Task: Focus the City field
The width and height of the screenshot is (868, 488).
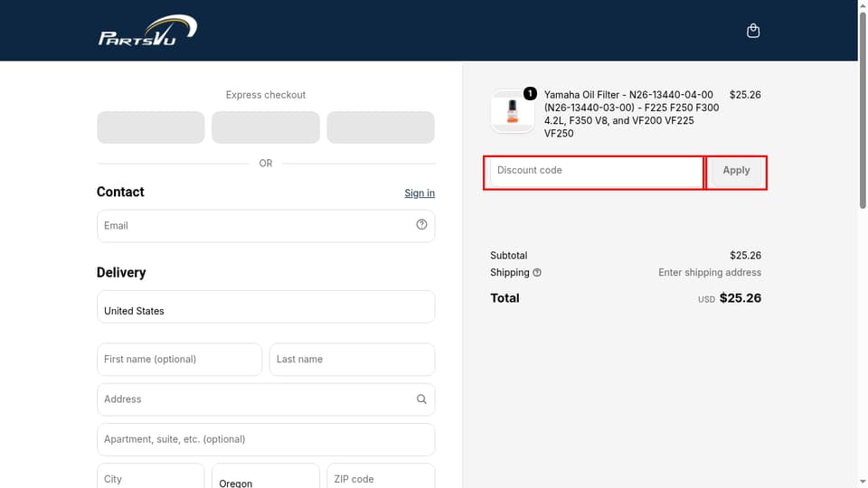Action: point(151,476)
